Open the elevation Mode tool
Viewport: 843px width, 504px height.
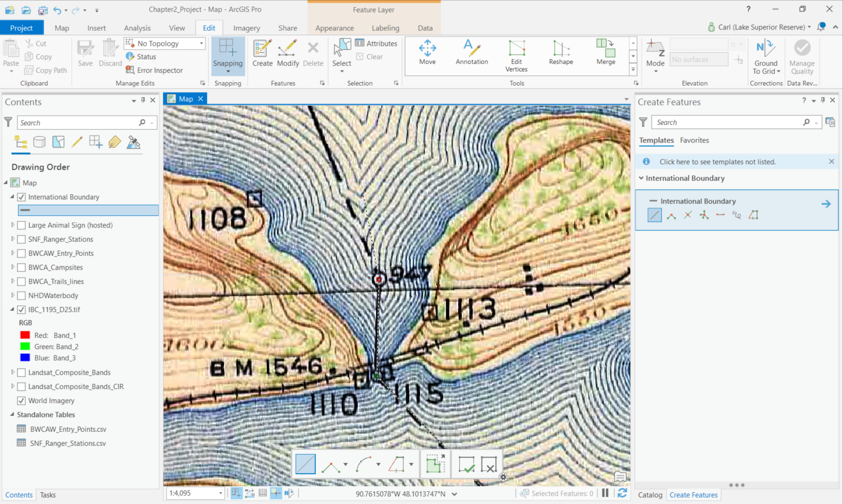point(655,56)
